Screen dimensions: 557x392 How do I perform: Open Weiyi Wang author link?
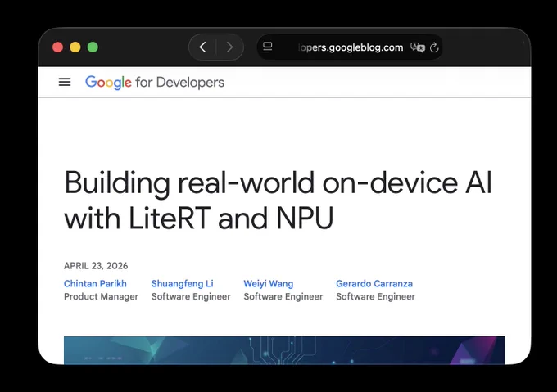tap(269, 283)
